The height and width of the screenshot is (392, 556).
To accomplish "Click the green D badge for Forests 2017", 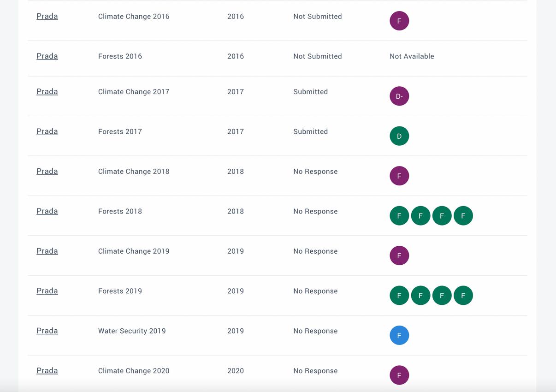I will coord(399,136).
